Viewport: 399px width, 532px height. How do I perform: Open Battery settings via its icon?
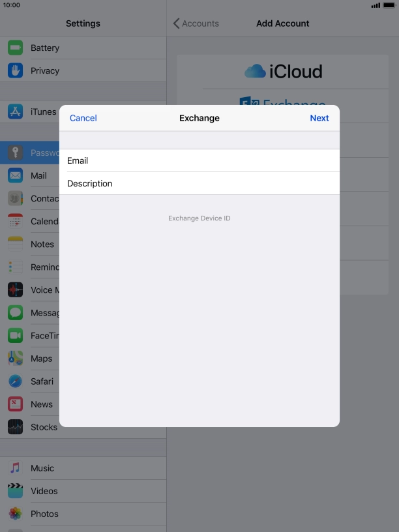(15, 48)
